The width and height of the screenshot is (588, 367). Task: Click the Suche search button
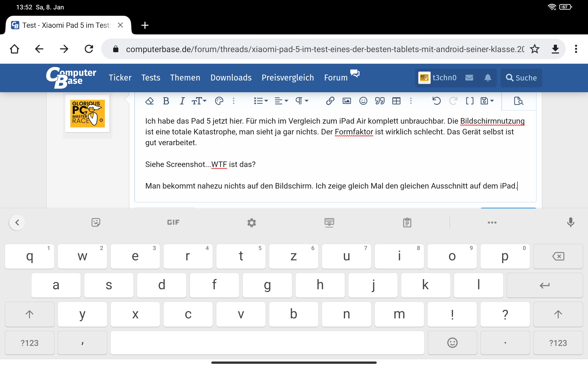click(x=521, y=78)
